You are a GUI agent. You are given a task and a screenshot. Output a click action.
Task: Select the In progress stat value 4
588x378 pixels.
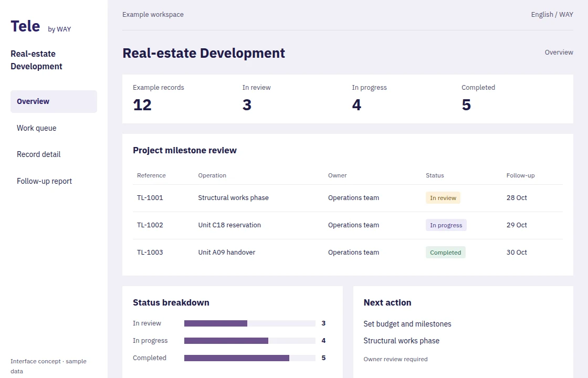click(356, 104)
